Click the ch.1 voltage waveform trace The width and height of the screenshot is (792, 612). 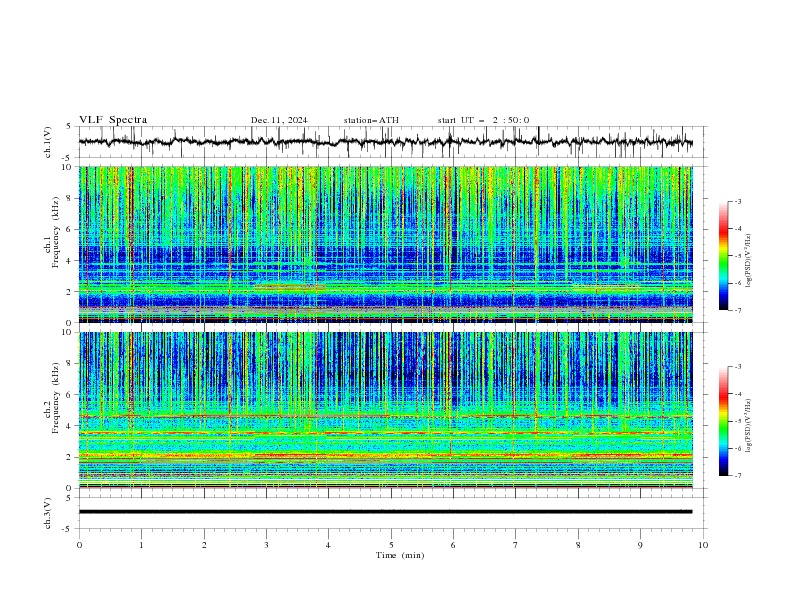385,142
